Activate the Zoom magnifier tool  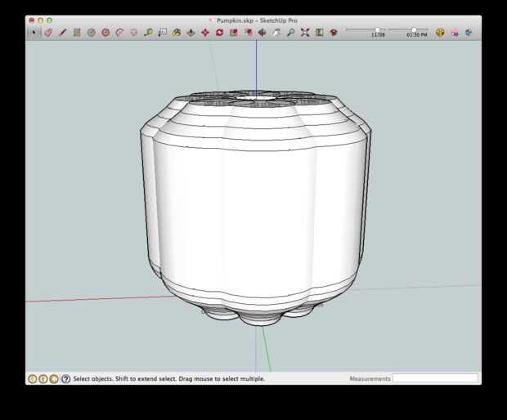pos(290,33)
